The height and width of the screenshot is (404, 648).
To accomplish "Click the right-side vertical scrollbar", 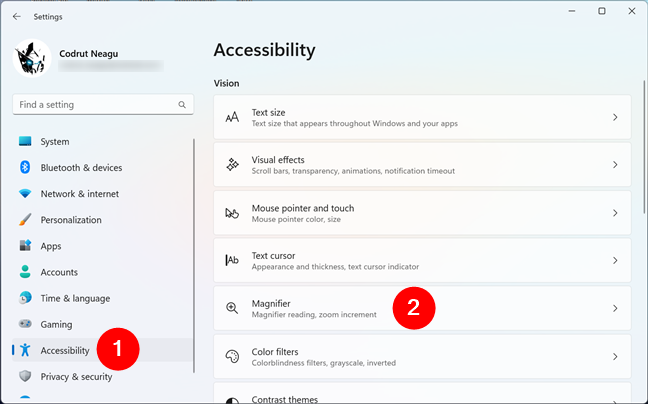I will pyautogui.click(x=642, y=150).
